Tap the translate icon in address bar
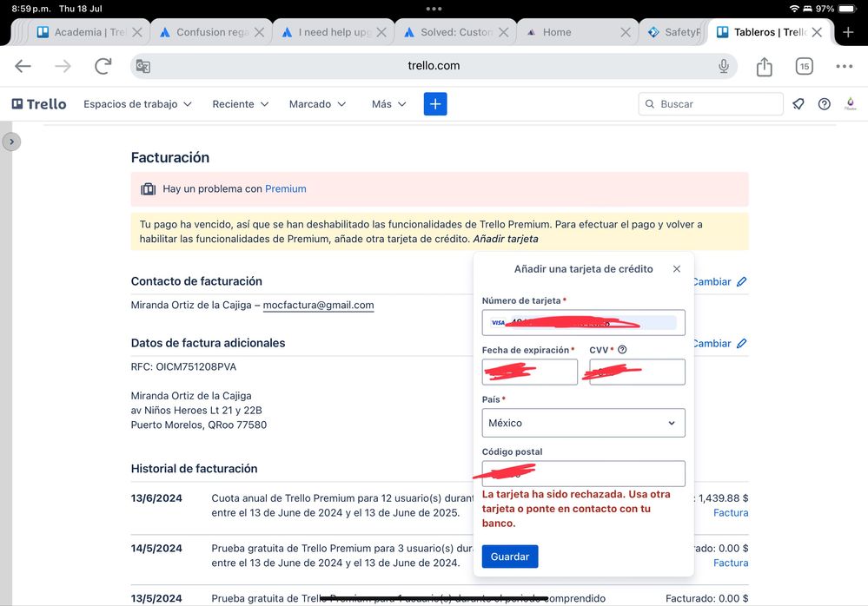 142,66
